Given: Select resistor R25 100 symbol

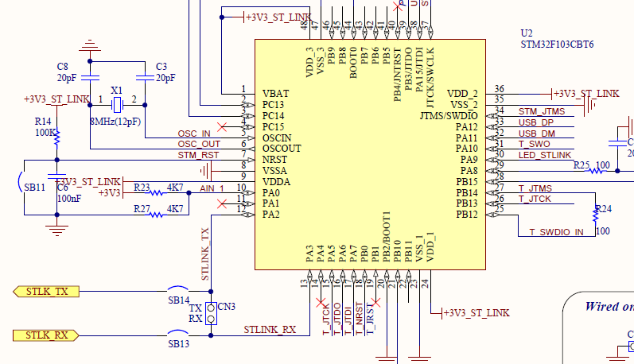Looking at the screenshot, I should 596,172.
